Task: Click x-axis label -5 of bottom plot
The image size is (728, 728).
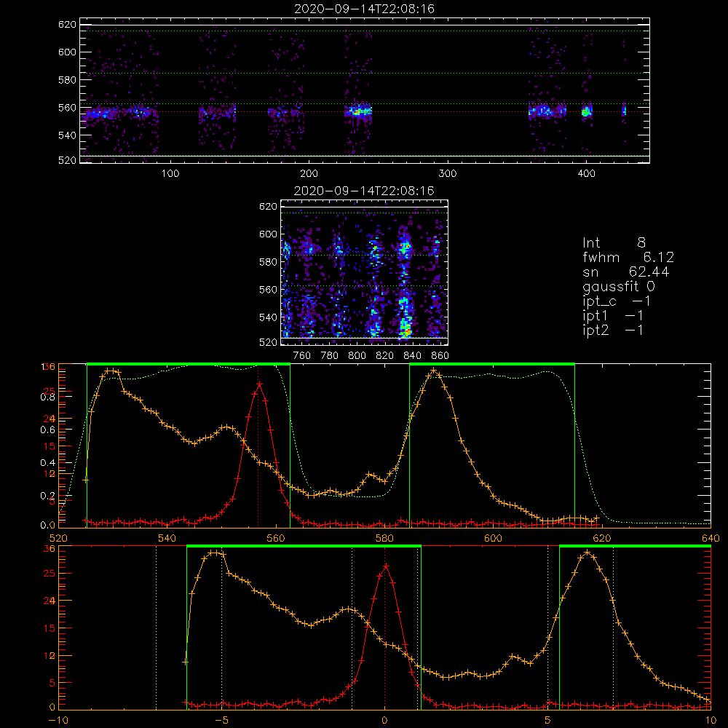Action: pos(221,721)
